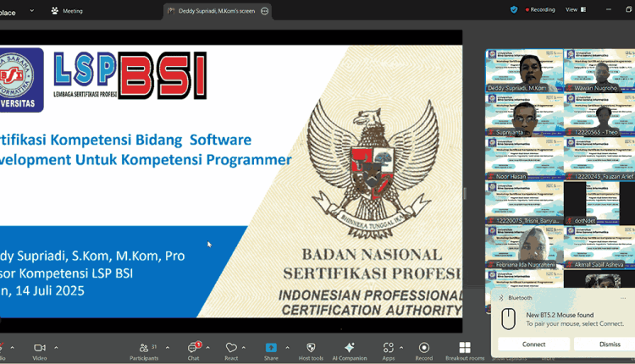Screen dimensions: 635x364
Task: Expand the React options chevron
Action: pyautogui.click(x=244, y=347)
